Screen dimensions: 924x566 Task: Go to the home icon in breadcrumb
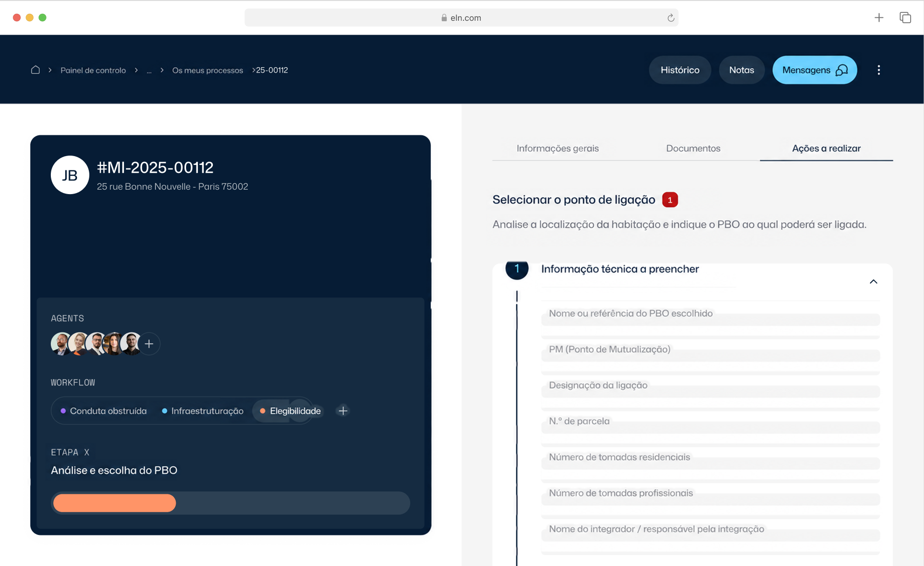[35, 70]
